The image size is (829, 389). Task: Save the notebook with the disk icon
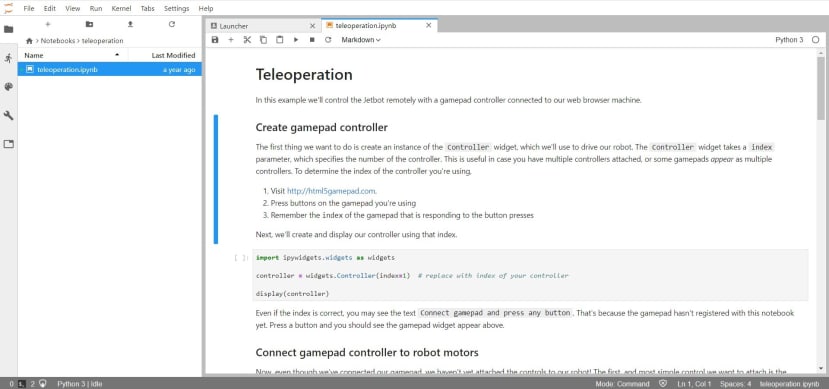[215, 40]
